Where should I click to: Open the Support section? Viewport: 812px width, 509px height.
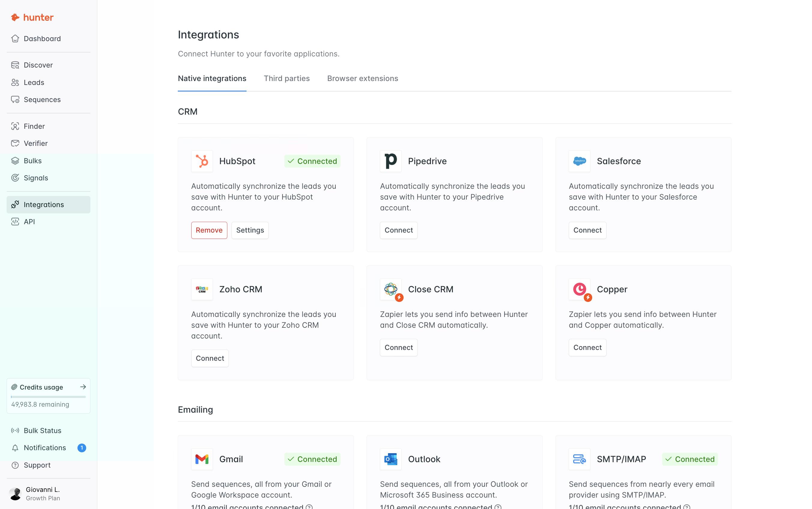click(x=37, y=465)
